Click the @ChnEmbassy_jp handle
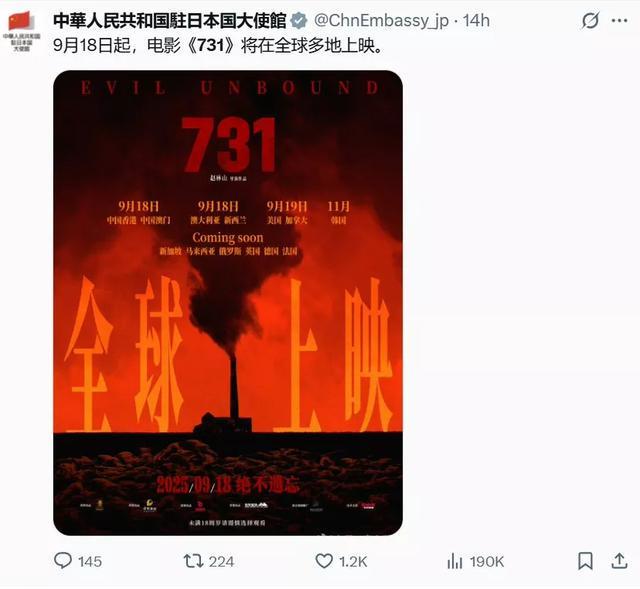 coord(382,21)
